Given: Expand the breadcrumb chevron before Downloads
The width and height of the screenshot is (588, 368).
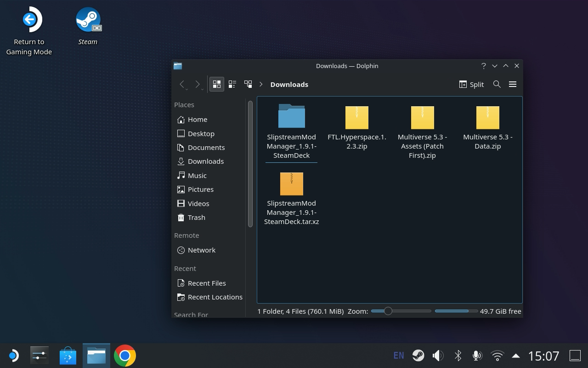Looking at the screenshot, I should [261, 84].
